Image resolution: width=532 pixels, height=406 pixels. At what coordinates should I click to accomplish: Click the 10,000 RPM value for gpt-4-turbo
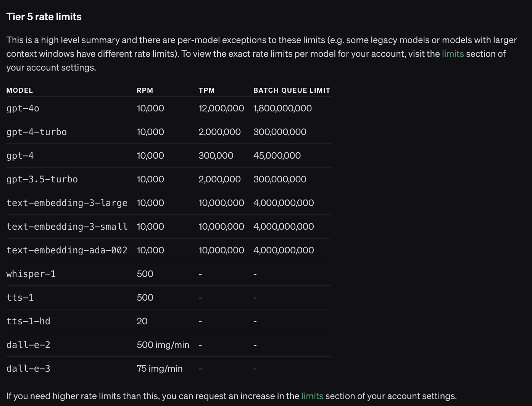pyautogui.click(x=150, y=132)
